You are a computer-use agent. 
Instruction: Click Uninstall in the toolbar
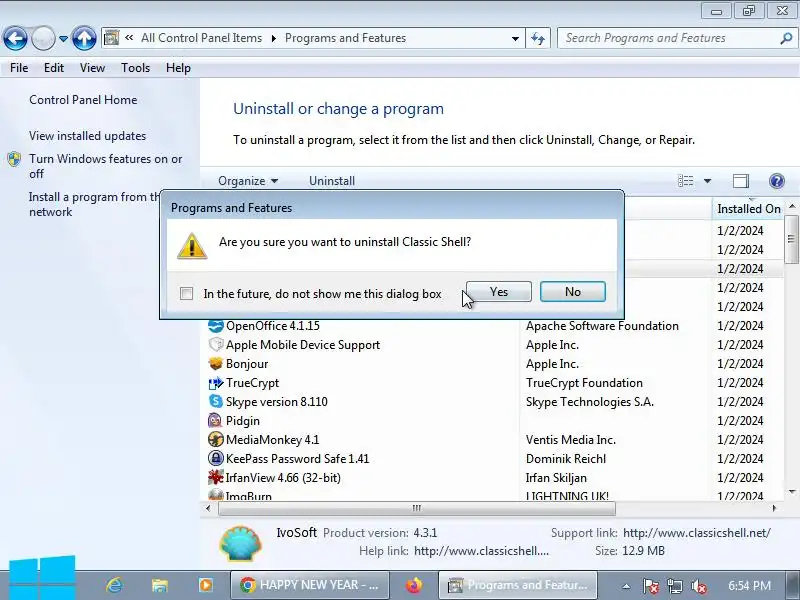(332, 181)
